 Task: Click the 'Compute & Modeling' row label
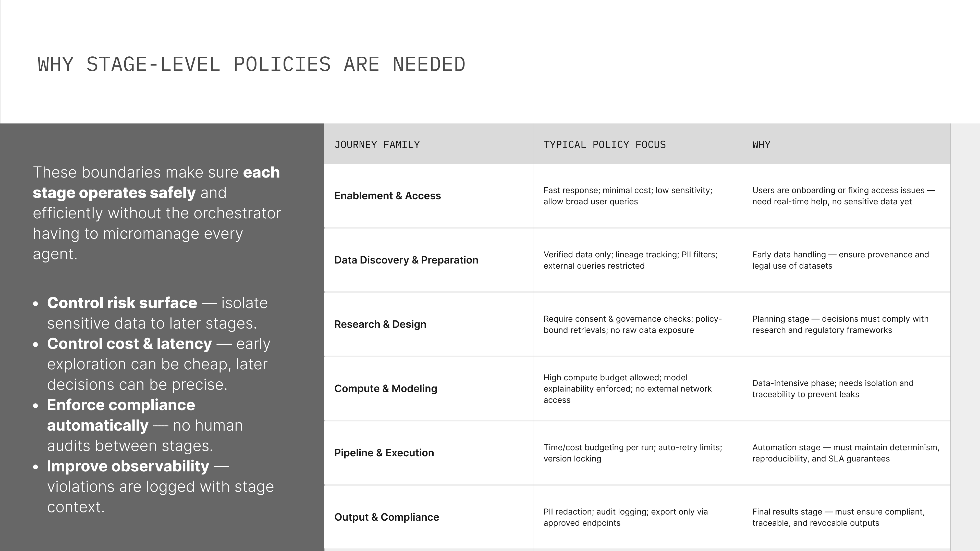[385, 389]
